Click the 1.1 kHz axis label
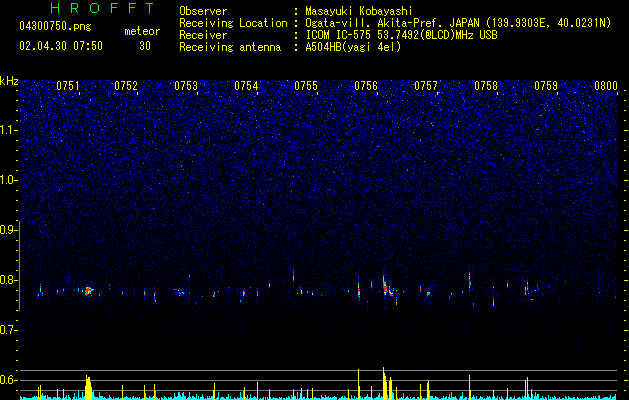Viewport: 629px width, 400px height. [x=8, y=130]
